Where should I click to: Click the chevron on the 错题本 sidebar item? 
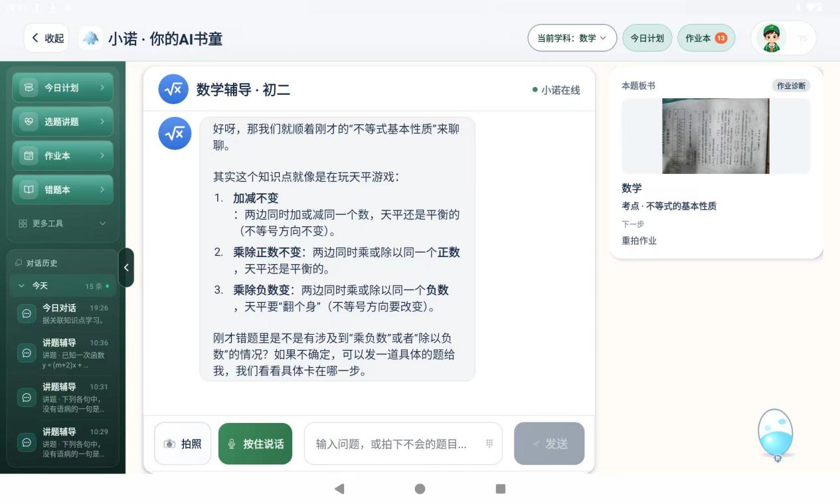click(x=102, y=189)
